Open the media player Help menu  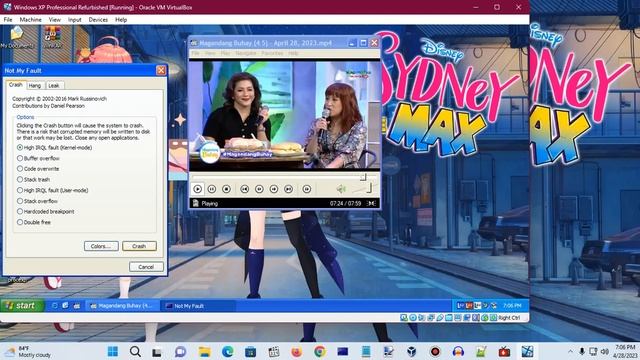[293, 53]
